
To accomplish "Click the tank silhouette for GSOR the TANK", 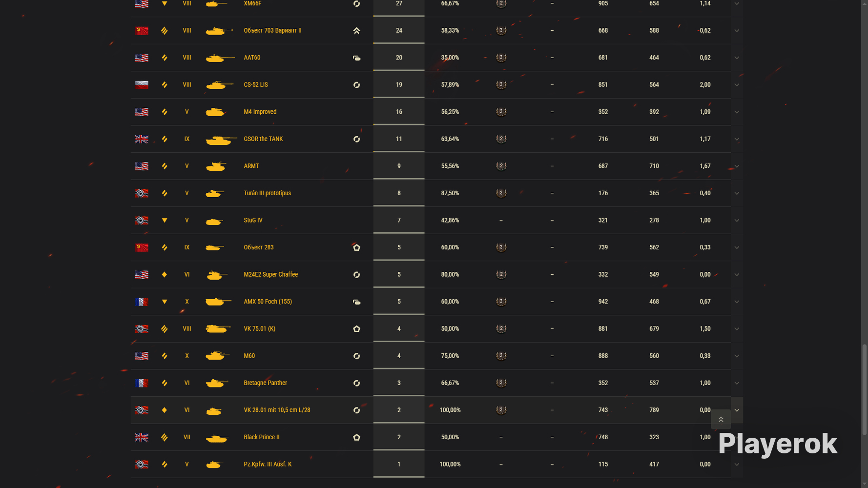I will click(x=221, y=140).
